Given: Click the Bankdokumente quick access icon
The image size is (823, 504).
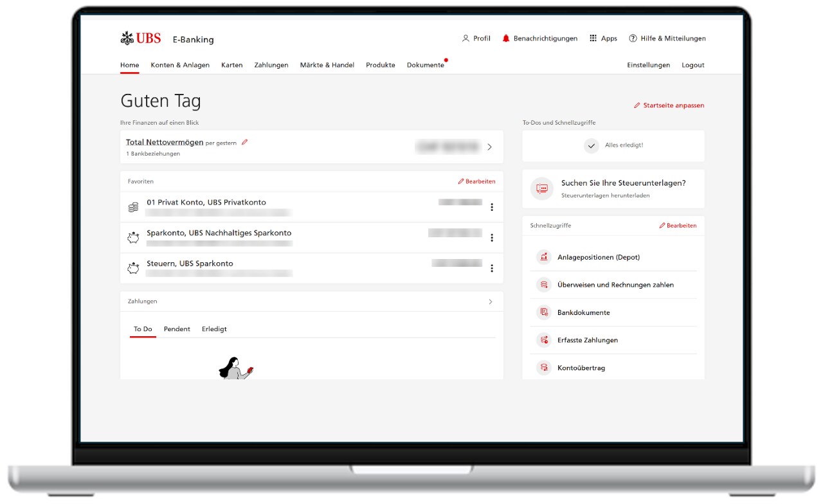Looking at the screenshot, I should pyautogui.click(x=544, y=312).
